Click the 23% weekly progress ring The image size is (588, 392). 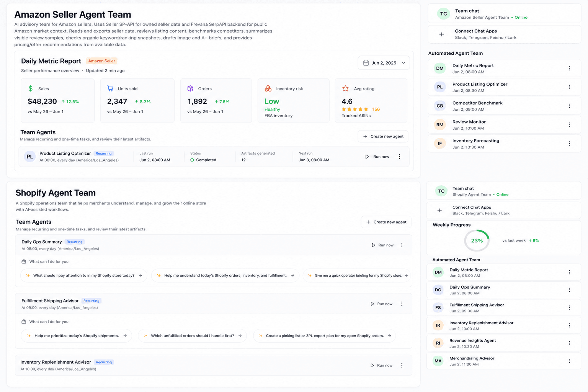tap(477, 241)
